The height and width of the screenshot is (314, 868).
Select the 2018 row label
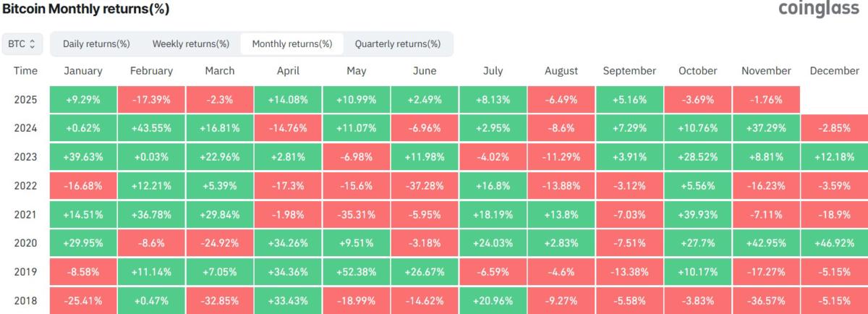pos(25,301)
